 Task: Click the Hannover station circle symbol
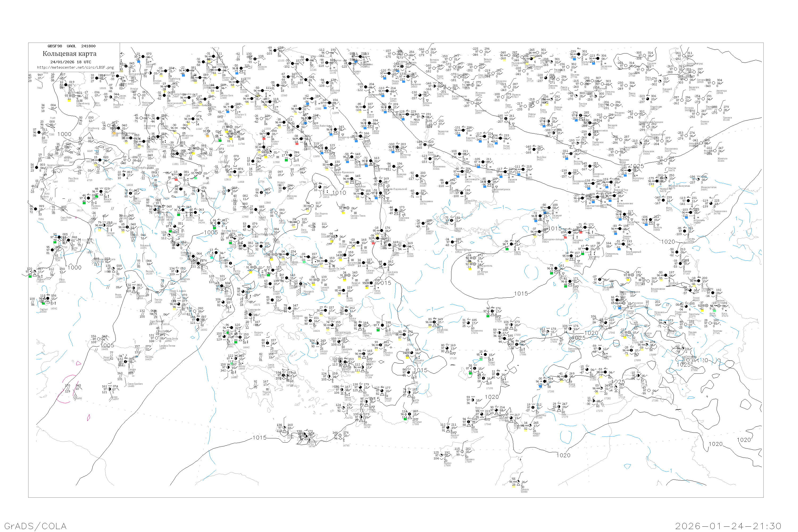(143, 57)
